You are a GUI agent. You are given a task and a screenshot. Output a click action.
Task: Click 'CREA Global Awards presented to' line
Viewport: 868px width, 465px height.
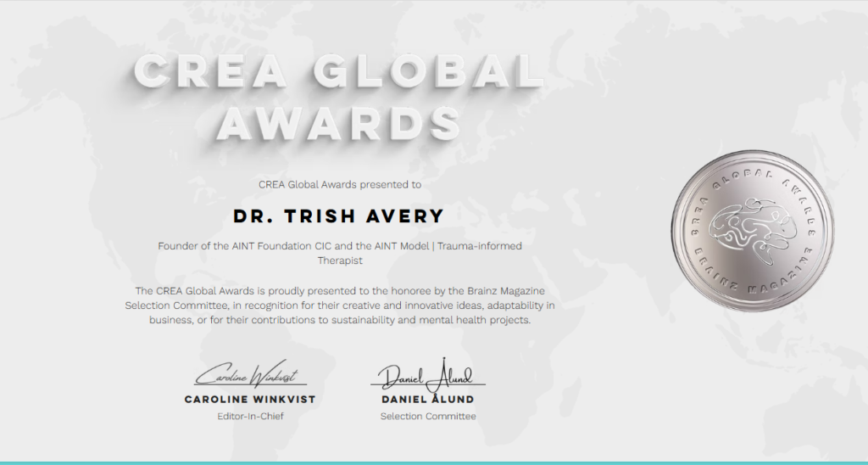(x=340, y=185)
